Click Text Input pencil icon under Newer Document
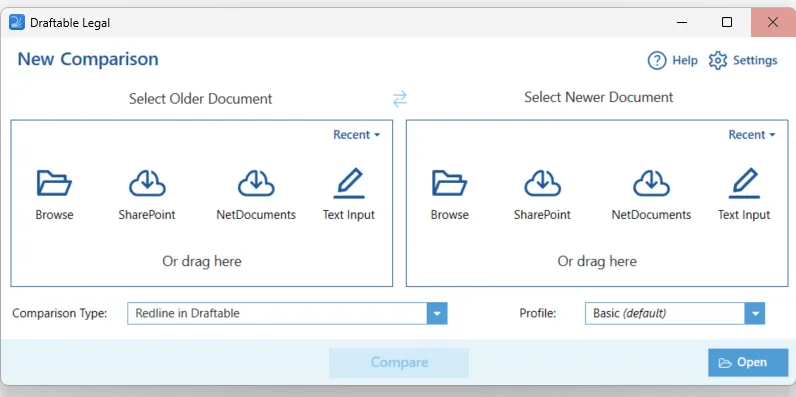Image resolution: width=796 pixels, height=397 pixels. (744, 183)
